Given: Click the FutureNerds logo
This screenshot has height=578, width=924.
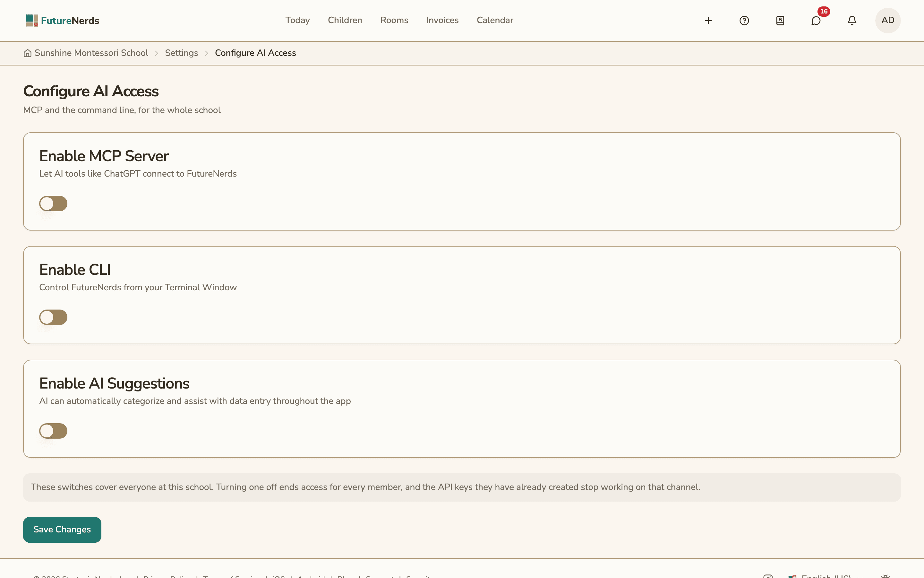Looking at the screenshot, I should point(62,21).
